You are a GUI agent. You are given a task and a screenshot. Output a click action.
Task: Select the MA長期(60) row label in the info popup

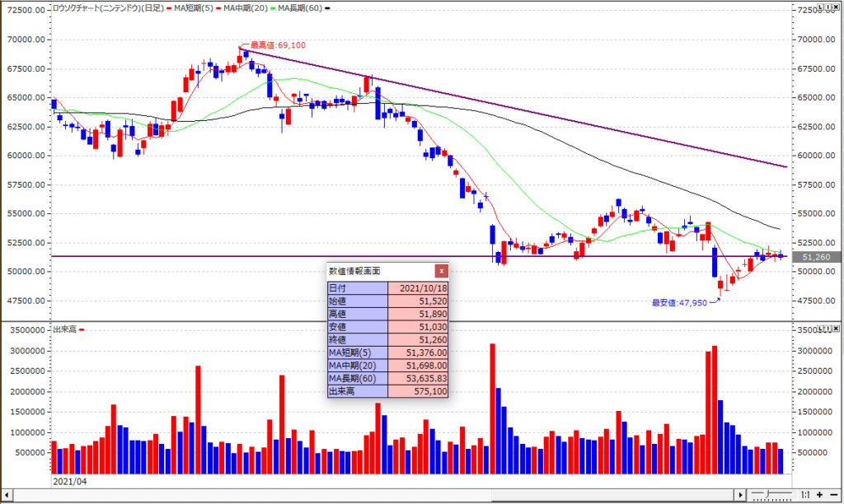(x=358, y=379)
